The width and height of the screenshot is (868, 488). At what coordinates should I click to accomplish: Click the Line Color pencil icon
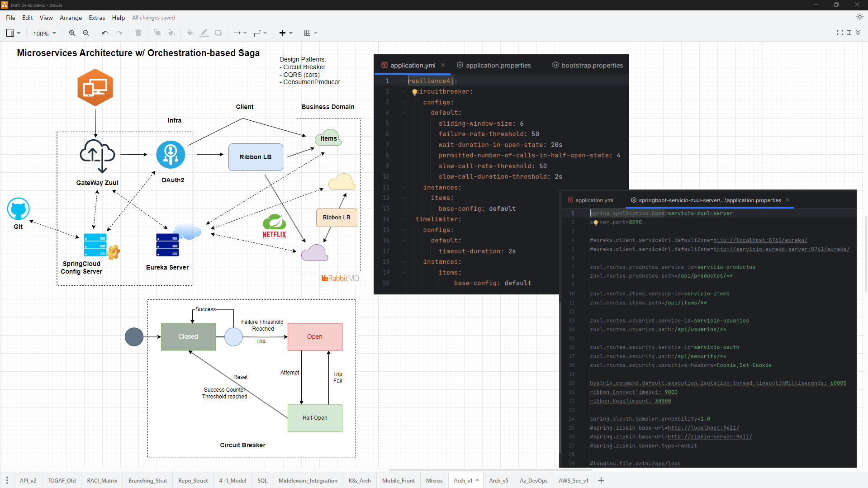coord(204,33)
